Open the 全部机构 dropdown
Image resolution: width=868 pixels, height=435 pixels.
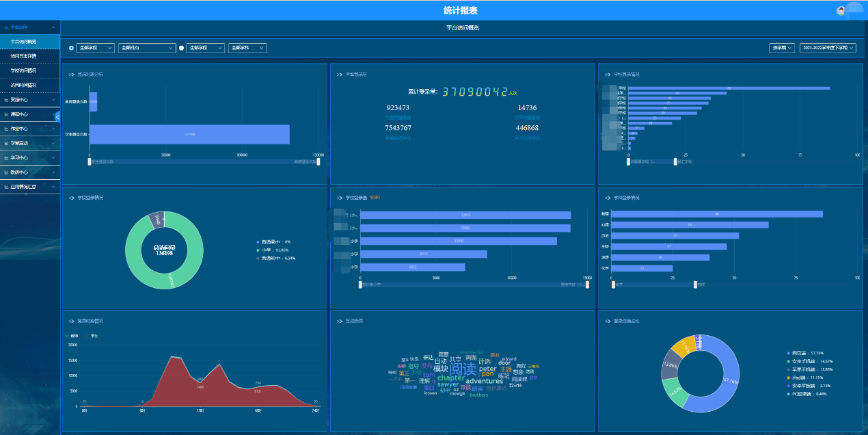147,48
